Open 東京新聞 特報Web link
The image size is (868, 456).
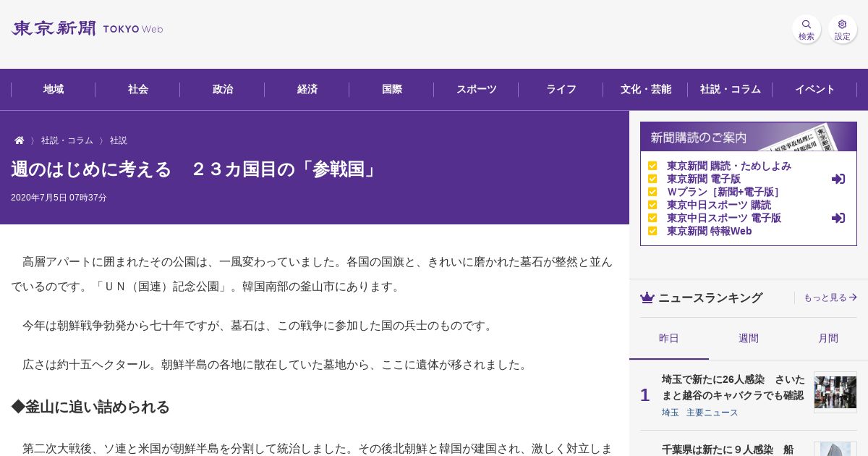(710, 231)
